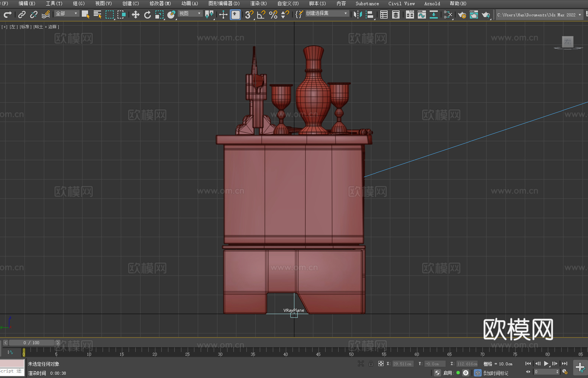
Task: Select the Bind to Space Warp tool
Action: (46, 14)
